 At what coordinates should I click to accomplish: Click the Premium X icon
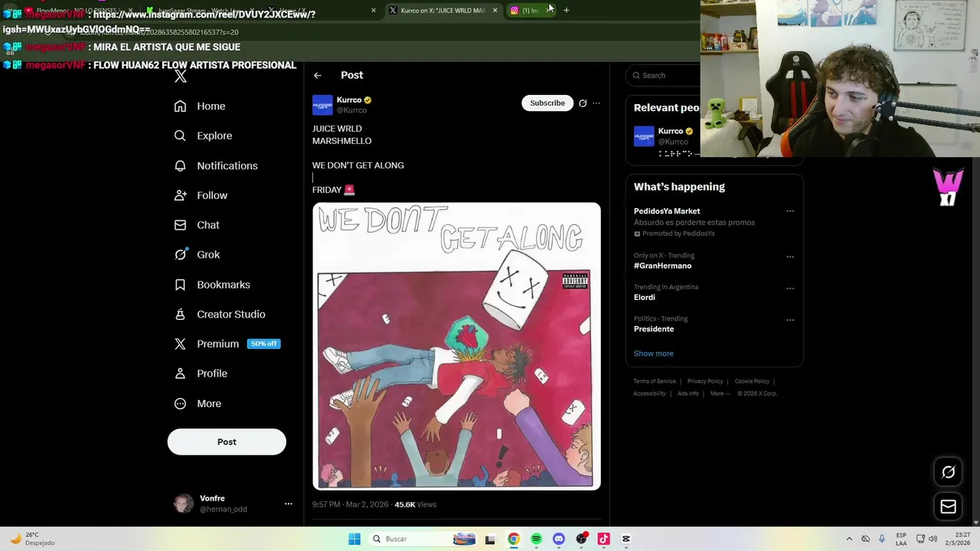pyautogui.click(x=180, y=344)
